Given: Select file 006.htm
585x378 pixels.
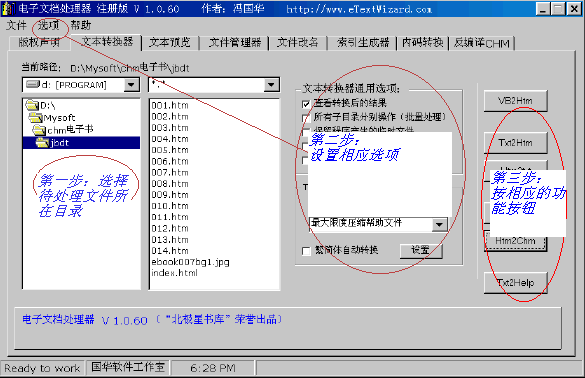Looking at the screenshot, I should [x=170, y=162].
